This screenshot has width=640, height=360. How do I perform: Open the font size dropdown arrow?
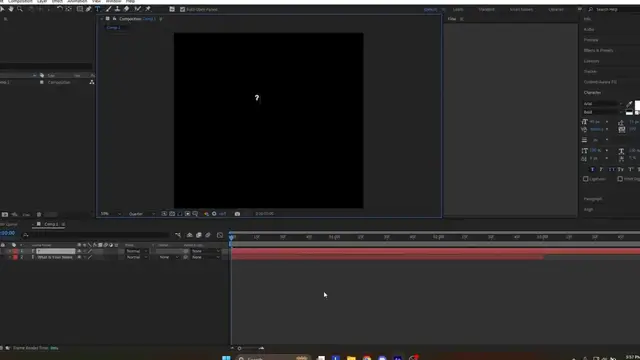click(607, 122)
